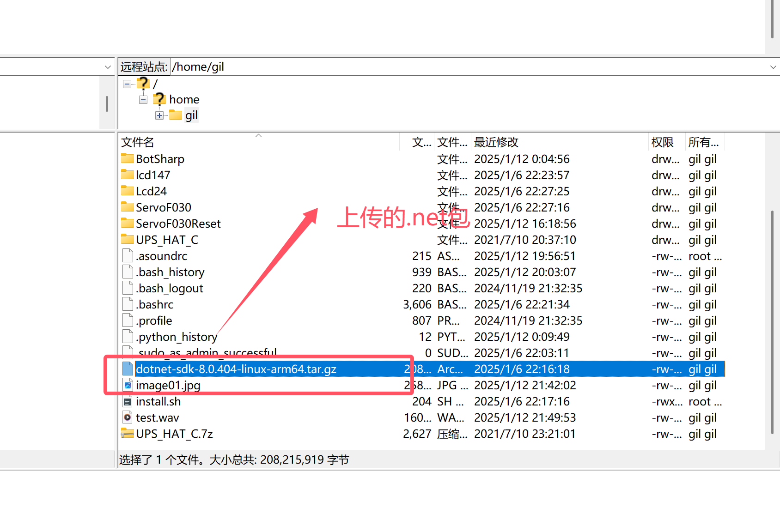This screenshot has height=532, width=780.
Task: Select the .bash_history file name
Action: point(170,272)
